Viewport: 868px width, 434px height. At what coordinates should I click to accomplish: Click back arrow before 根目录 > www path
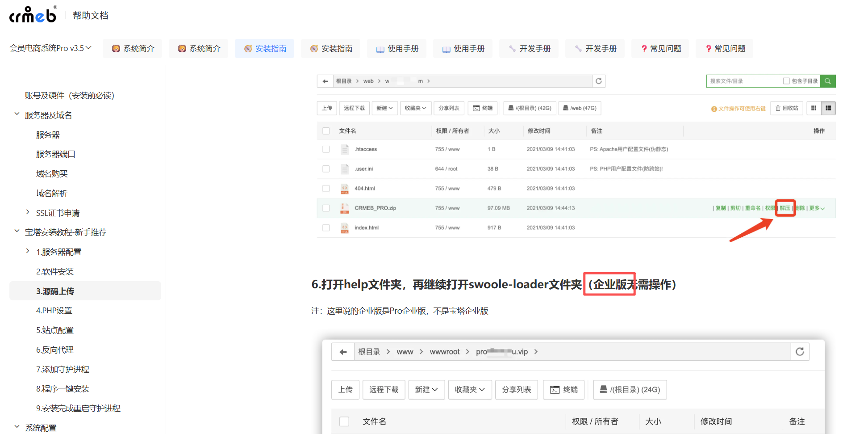tap(343, 352)
